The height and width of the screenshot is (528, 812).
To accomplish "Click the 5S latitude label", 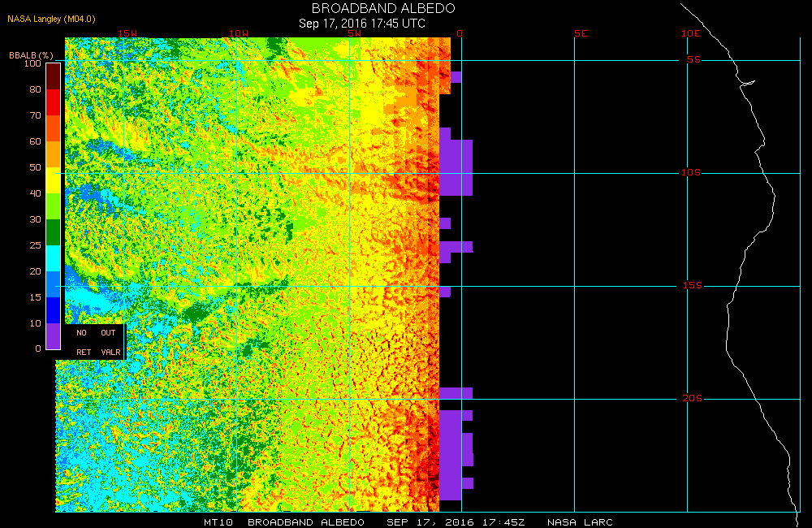I will (x=693, y=59).
